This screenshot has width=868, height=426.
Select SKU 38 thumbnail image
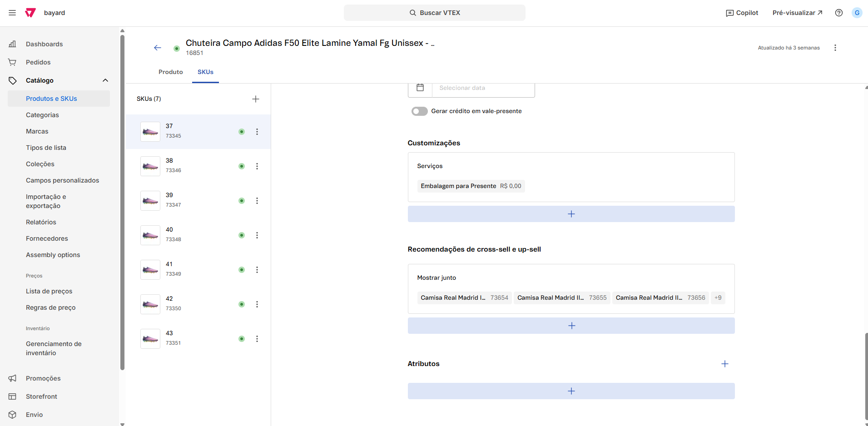150,166
